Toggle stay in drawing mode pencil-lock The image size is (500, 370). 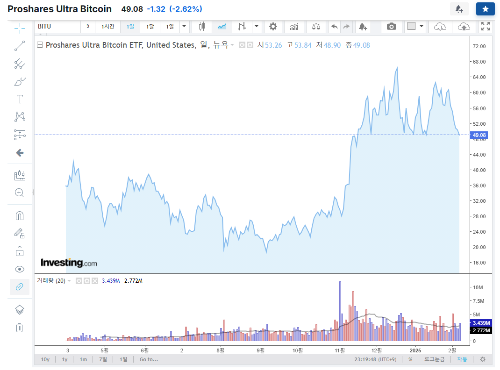(x=20, y=233)
